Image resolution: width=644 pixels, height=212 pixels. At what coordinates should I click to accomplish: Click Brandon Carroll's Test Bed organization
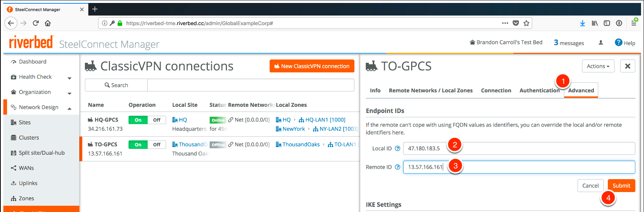[506, 42]
